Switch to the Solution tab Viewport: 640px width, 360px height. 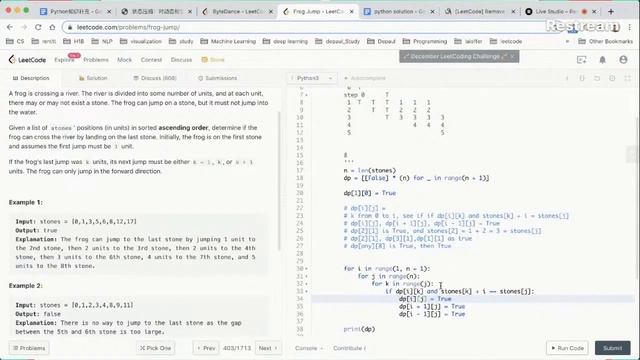point(93,78)
